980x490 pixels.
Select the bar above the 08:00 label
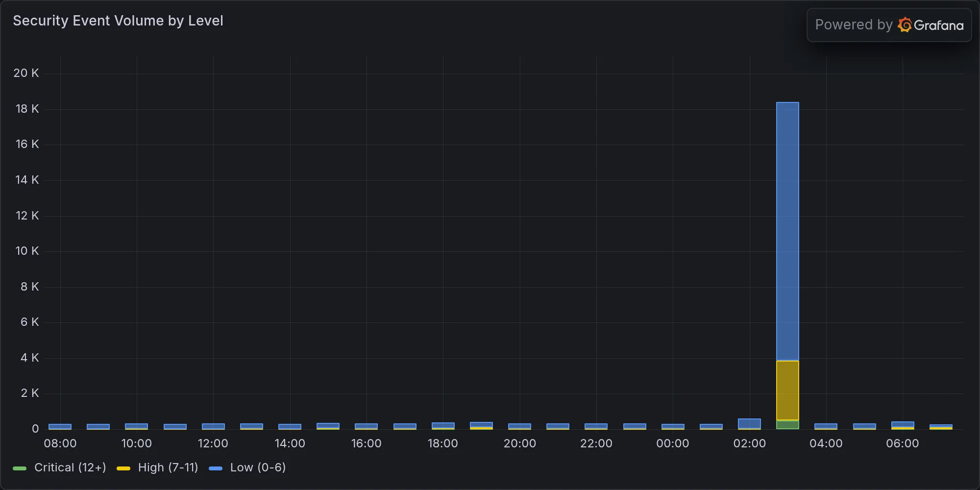click(x=60, y=426)
